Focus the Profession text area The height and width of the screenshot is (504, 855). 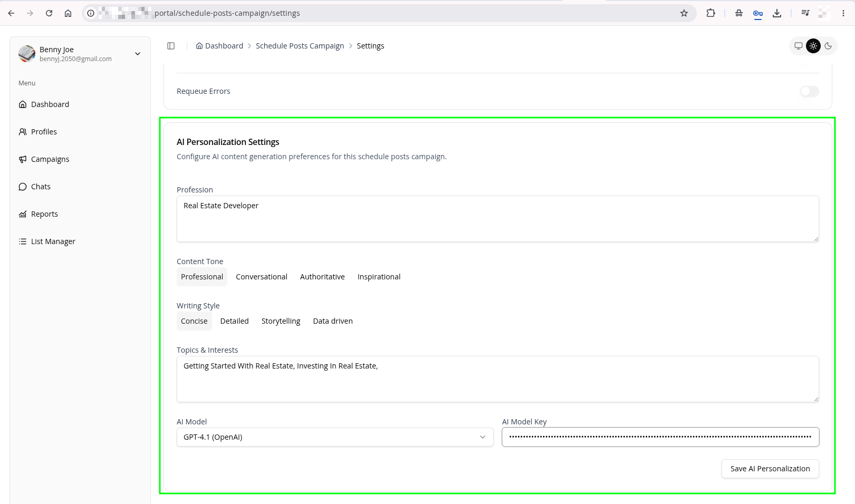pyautogui.click(x=497, y=219)
